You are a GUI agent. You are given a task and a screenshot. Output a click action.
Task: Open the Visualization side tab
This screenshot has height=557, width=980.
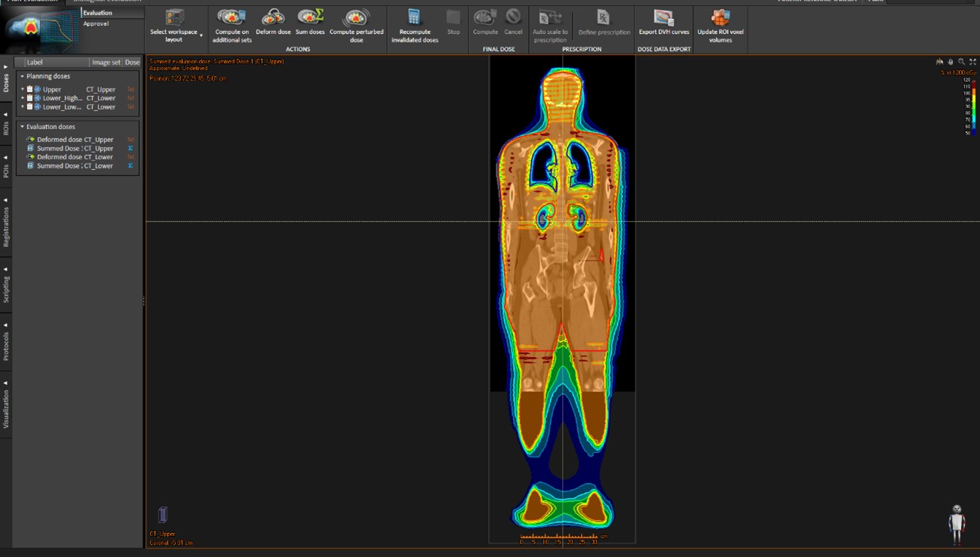click(6, 406)
